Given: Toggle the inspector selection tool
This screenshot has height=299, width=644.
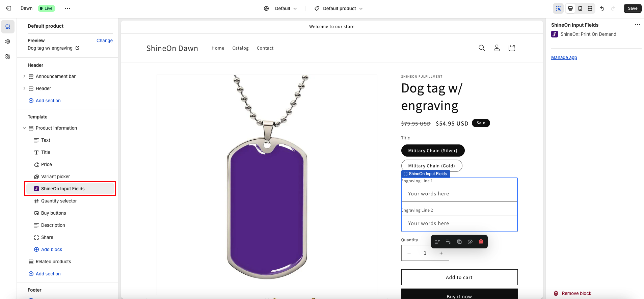Looking at the screenshot, I should pos(558,8).
